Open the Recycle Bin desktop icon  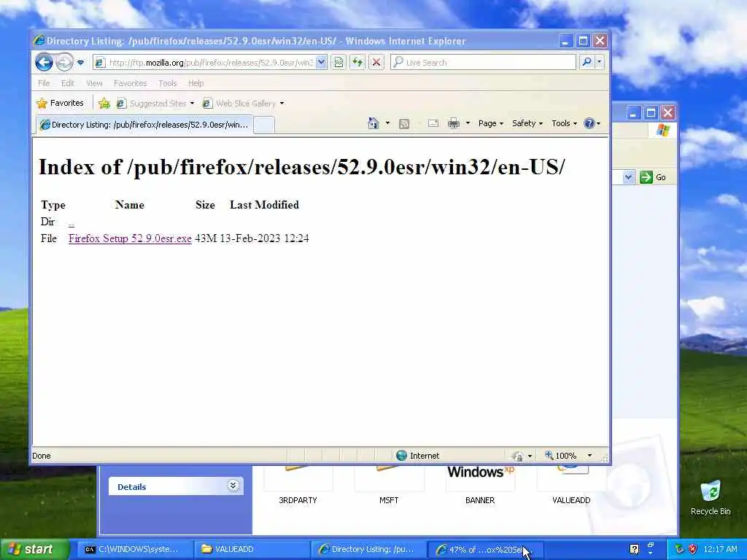pos(711,497)
